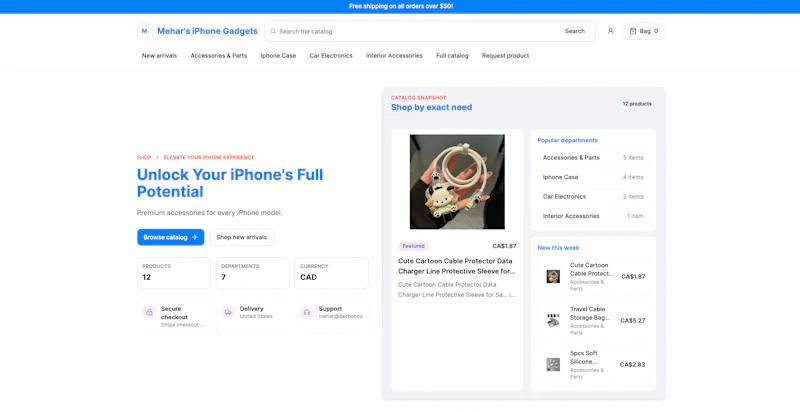Open Accessories & Parts in navigation bar

218,56
